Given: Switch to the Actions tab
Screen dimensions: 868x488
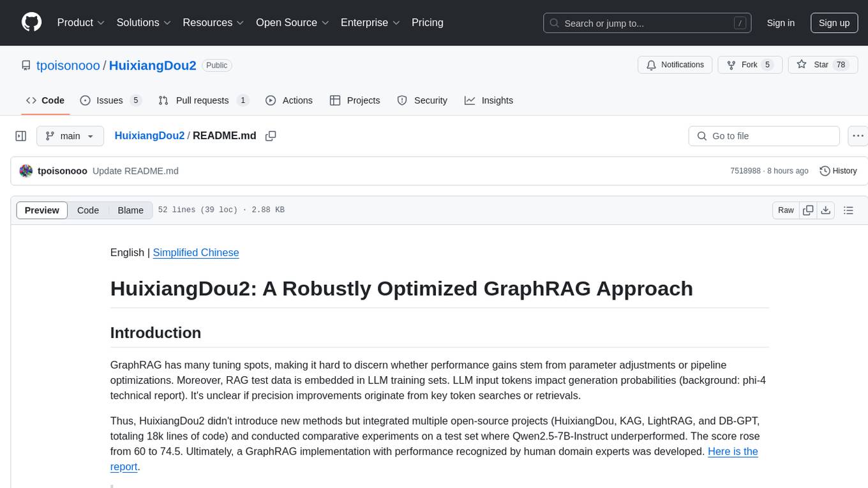Looking at the screenshot, I should pyautogui.click(x=289, y=100).
